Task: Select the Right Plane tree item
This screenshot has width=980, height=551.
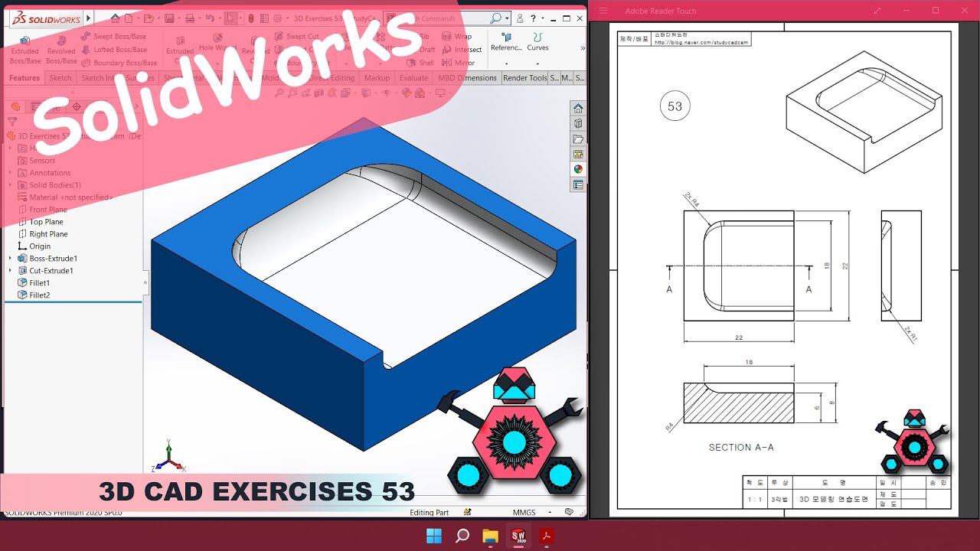Action: (x=43, y=234)
